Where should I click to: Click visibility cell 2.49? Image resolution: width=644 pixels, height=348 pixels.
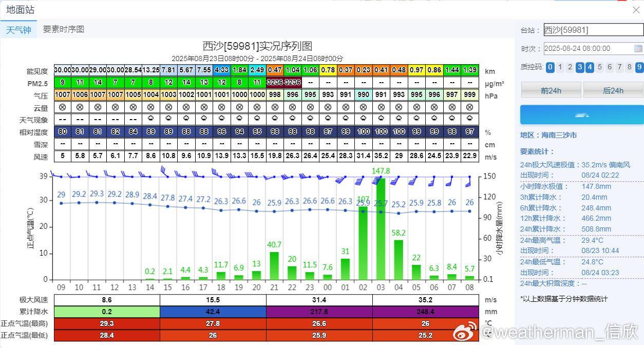(x=257, y=70)
